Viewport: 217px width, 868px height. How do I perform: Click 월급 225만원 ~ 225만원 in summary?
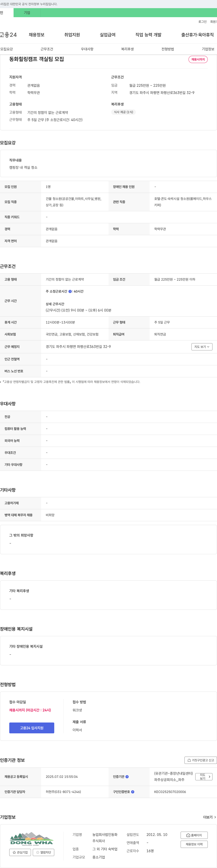pyautogui.click(x=148, y=86)
